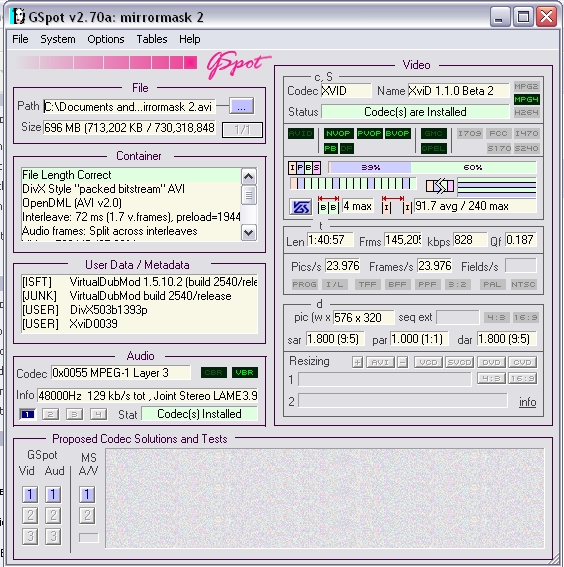The image size is (564, 567).
Task: Click the 1/1 file counter button
Action: (242, 129)
